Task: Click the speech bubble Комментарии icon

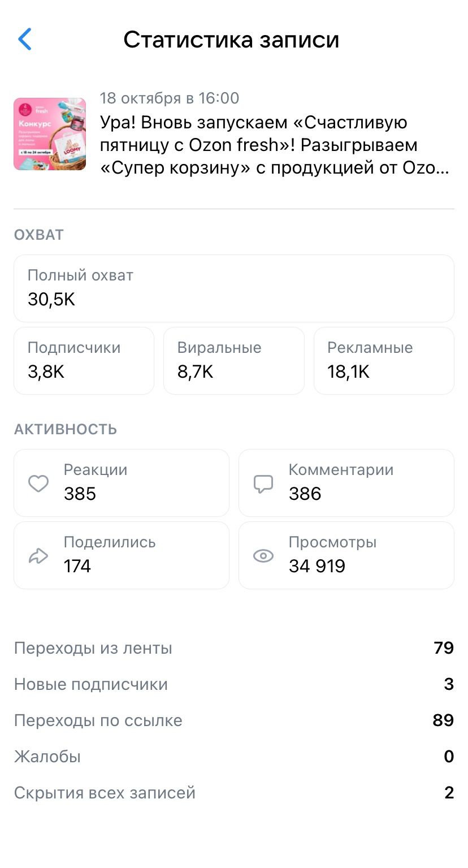Action: [x=263, y=483]
